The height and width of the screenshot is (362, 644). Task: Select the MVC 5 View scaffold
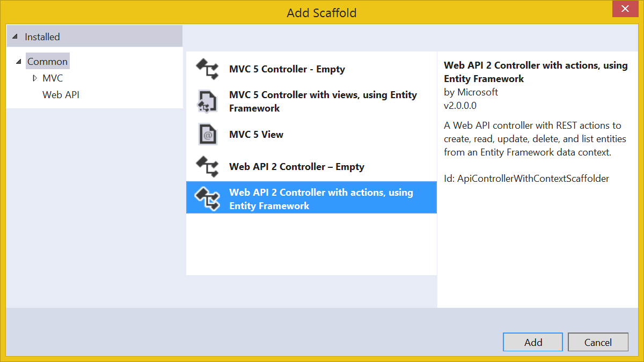point(256,134)
